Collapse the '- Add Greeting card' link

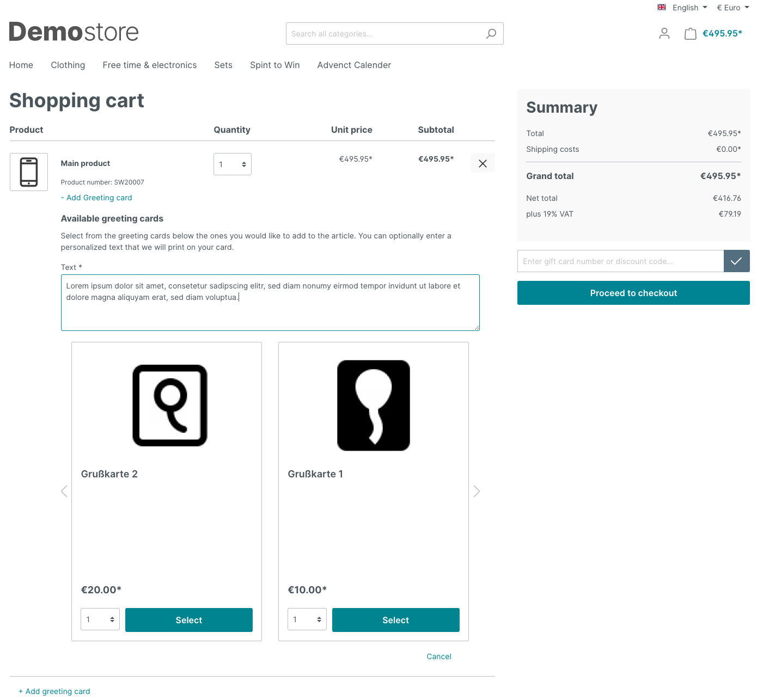click(x=96, y=198)
